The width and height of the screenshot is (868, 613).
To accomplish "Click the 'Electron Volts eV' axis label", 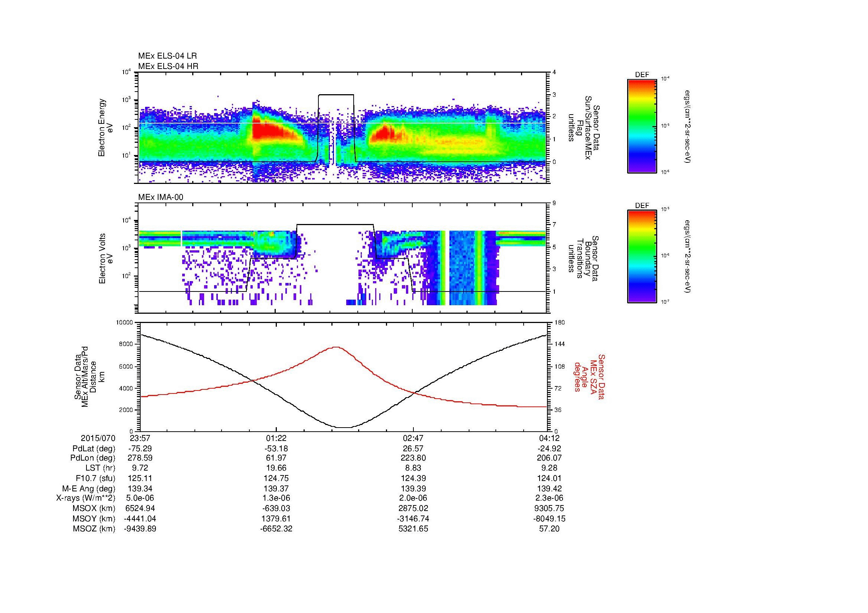I will point(105,259).
